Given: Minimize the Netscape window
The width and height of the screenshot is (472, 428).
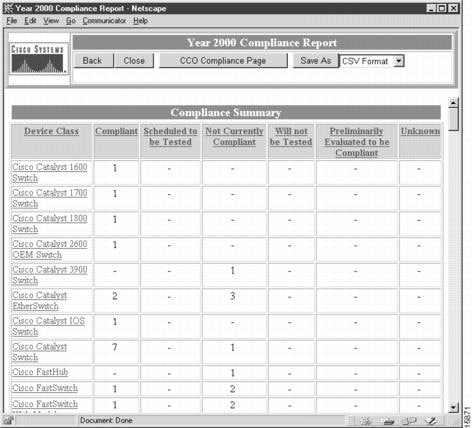Looking at the screenshot, I should [x=431, y=8].
